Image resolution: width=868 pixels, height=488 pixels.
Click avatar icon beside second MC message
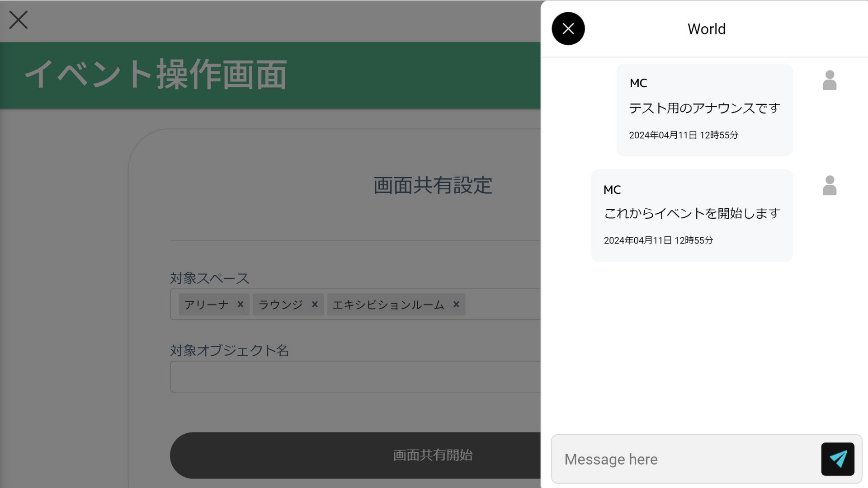(x=829, y=186)
